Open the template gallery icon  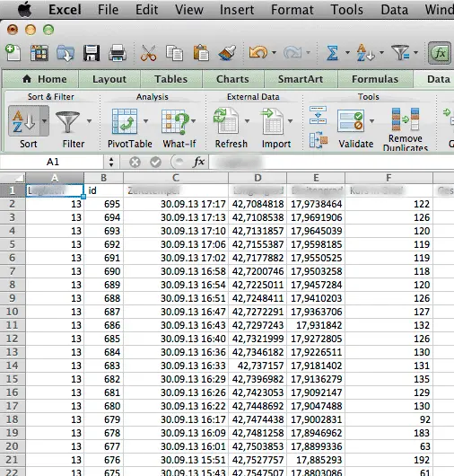point(39,53)
